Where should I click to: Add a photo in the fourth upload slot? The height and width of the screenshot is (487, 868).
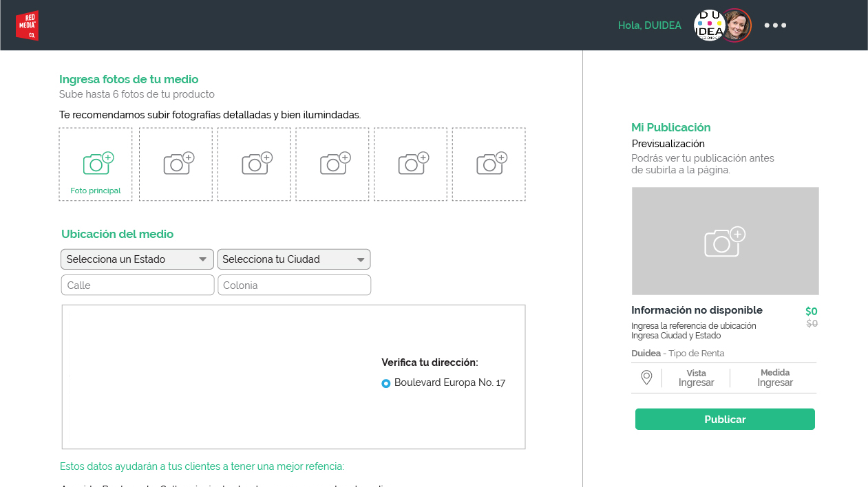332,164
